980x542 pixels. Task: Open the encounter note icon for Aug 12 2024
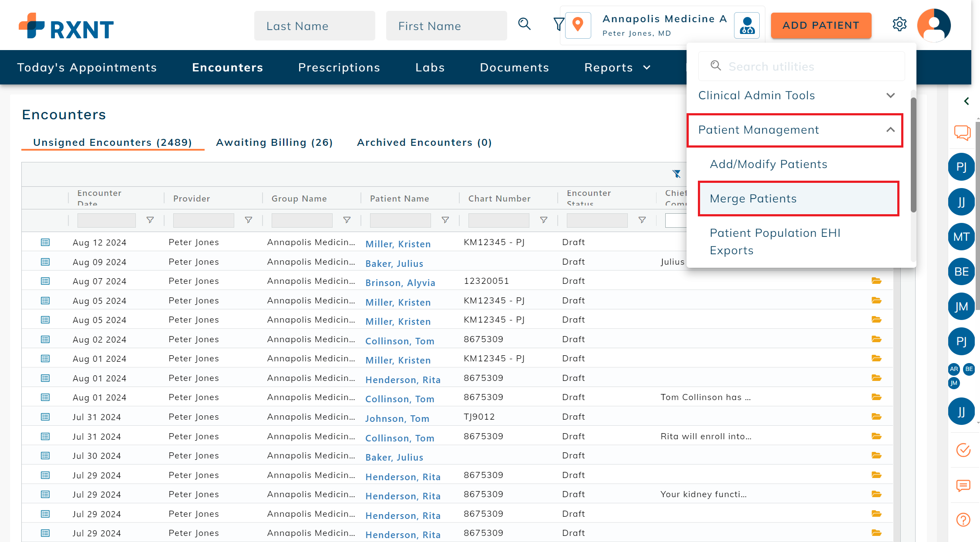pyautogui.click(x=45, y=242)
